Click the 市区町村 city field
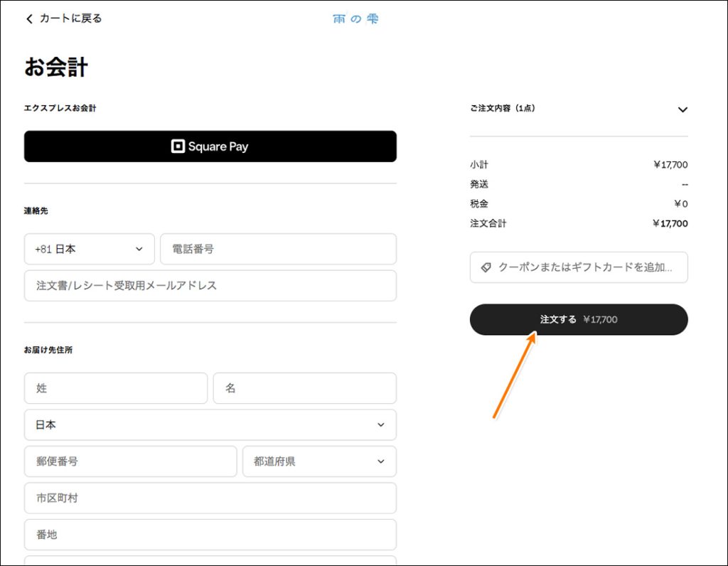This screenshot has height=566, width=728. [210, 498]
